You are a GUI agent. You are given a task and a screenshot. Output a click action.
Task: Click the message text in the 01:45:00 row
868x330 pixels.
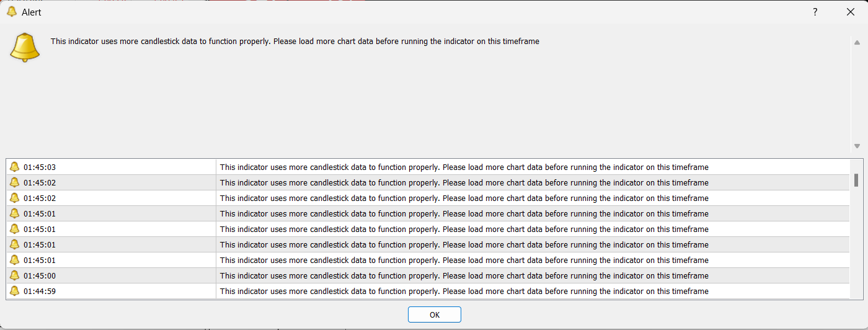[x=464, y=275]
